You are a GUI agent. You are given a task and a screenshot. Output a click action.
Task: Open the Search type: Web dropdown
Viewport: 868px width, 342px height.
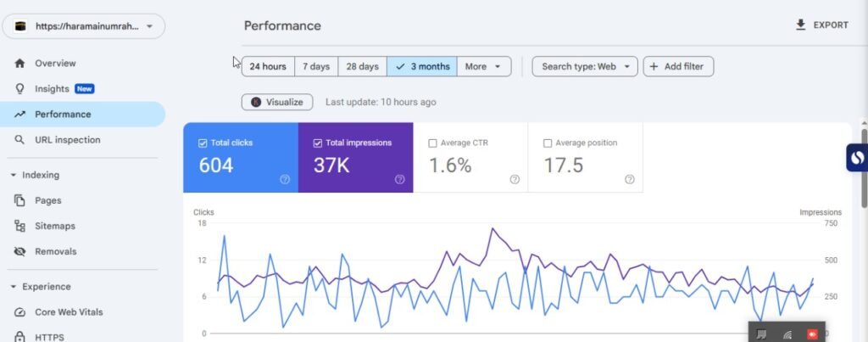tap(584, 66)
